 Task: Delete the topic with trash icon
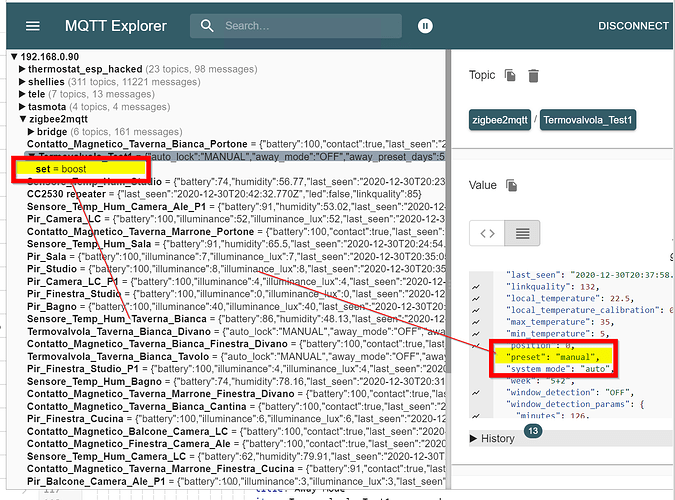[533, 76]
